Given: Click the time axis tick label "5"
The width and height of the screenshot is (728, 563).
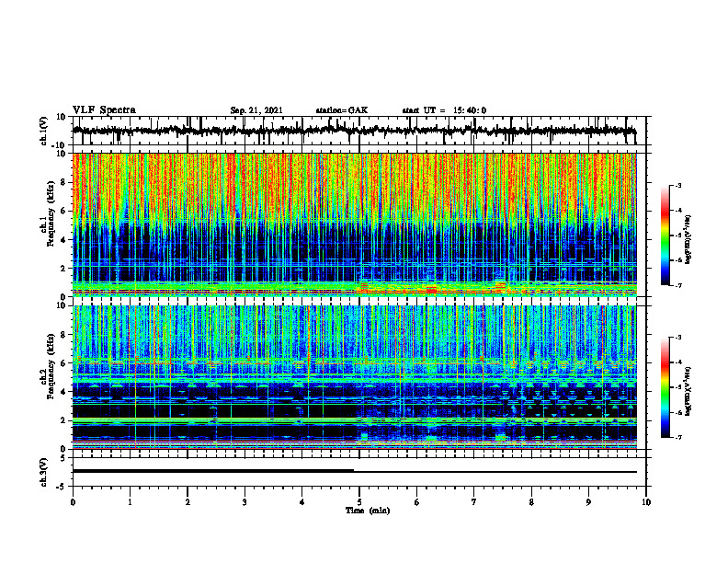Looking at the screenshot, I should point(359,502).
